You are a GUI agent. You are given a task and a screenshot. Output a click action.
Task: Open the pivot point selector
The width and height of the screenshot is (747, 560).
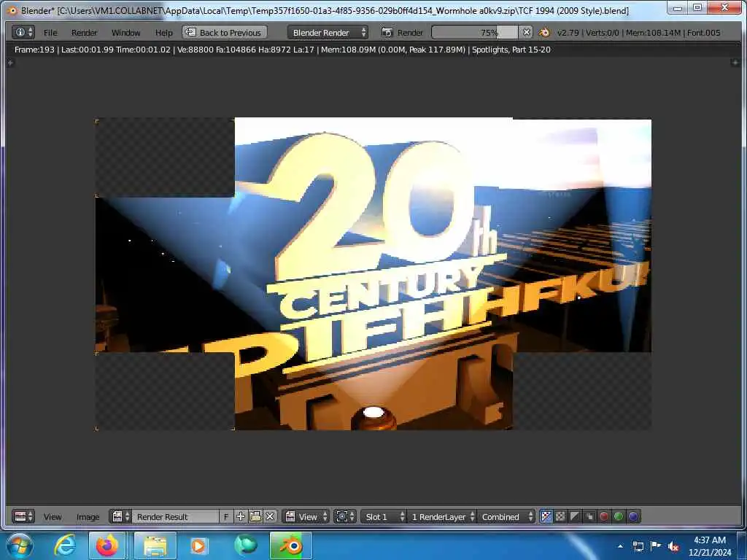click(345, 517)
